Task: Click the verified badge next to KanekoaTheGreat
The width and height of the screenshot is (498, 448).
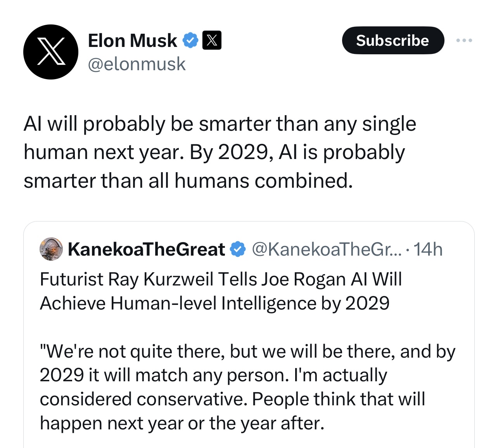Action: pos(238,249)
